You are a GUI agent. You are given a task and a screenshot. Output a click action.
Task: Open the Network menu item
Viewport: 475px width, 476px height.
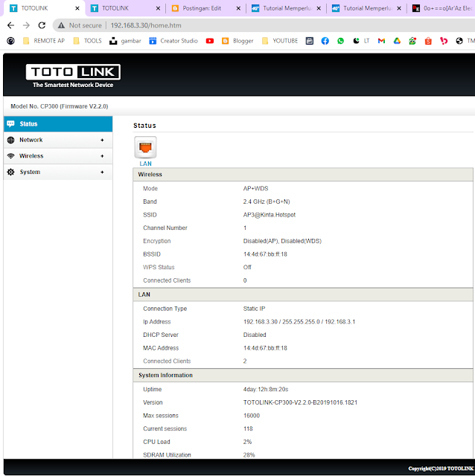click(x=58, y=140)
